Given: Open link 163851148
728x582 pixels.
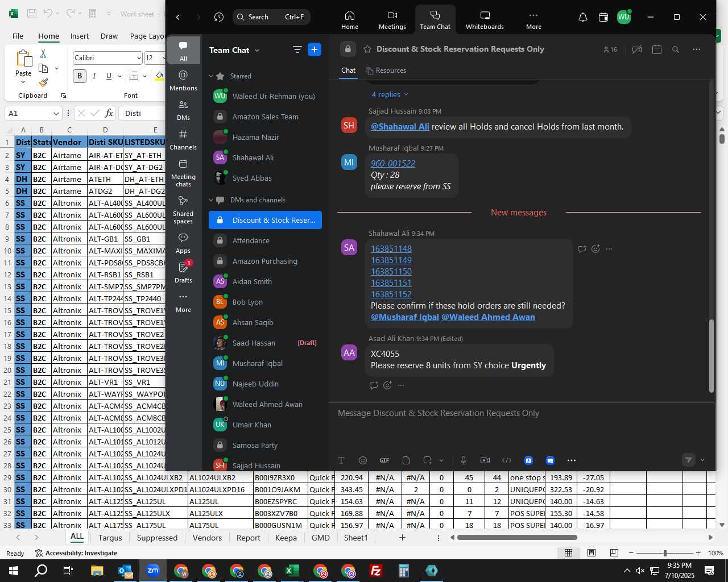Looking at the screenshot, I should (x=391, y=248).
